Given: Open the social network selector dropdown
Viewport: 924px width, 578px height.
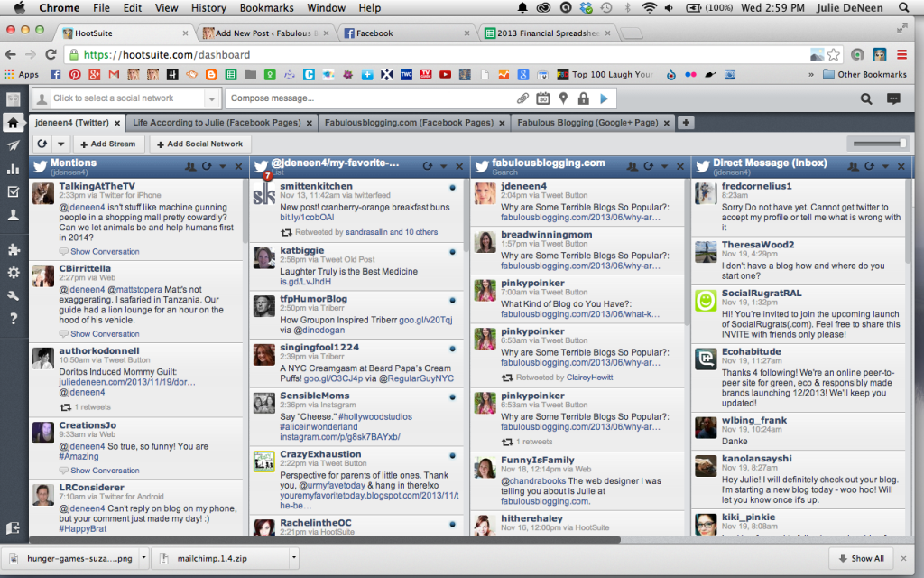Looking at the screenshot, I should (x=211, y=98).
